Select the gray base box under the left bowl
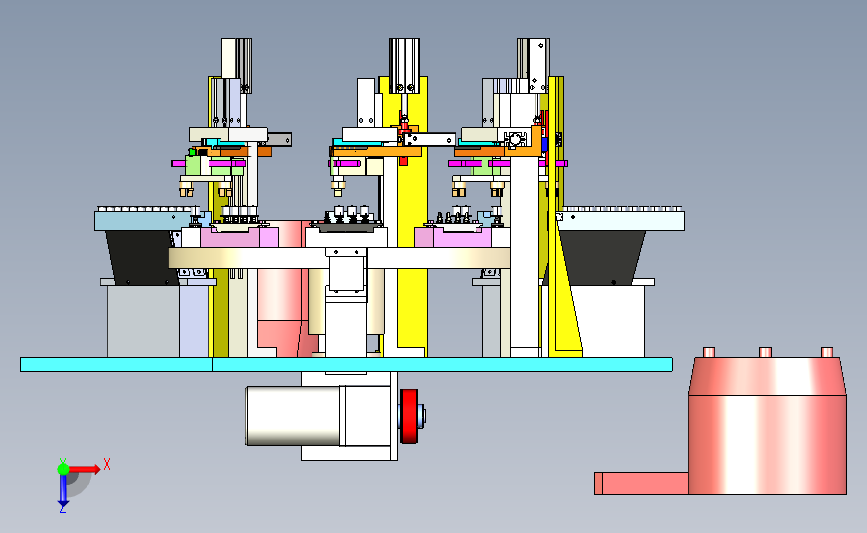This screenshot has width=867, height=533. coord(143,321)
